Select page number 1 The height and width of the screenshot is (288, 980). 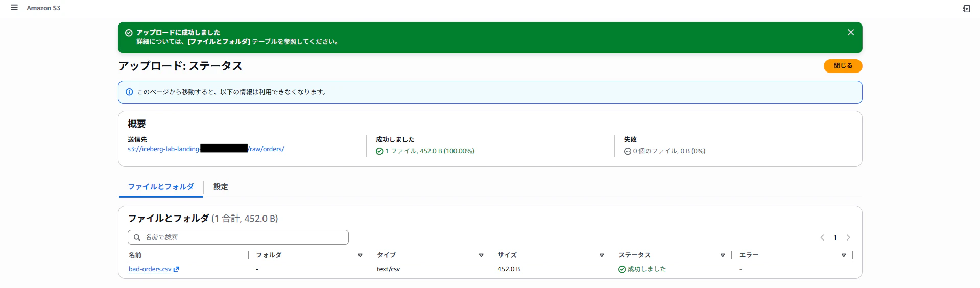[x=835, y=237]
